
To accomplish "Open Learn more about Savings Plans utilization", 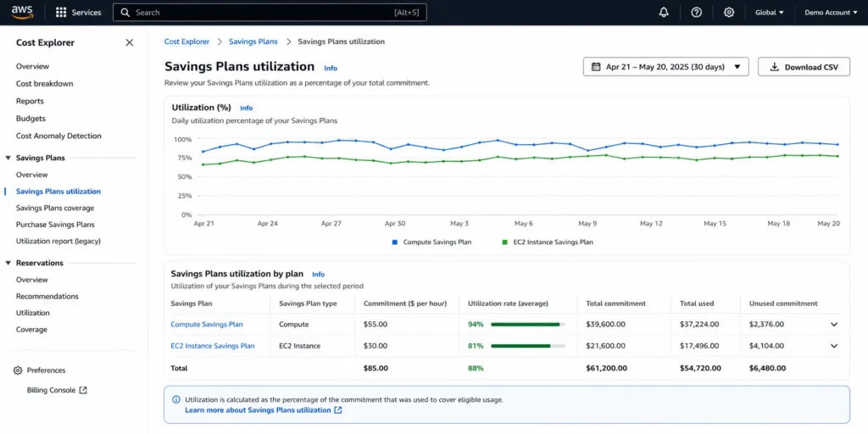I will point(258,410).
